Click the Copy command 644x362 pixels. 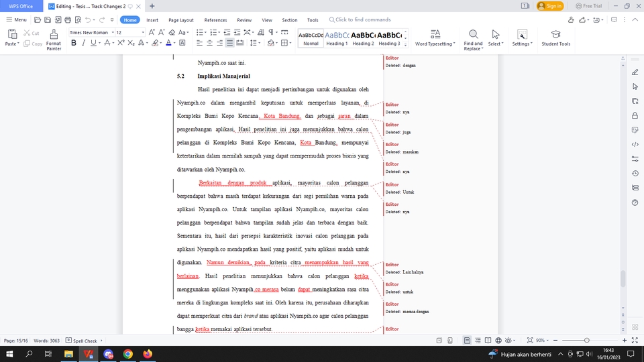click(x=33, y=44)
